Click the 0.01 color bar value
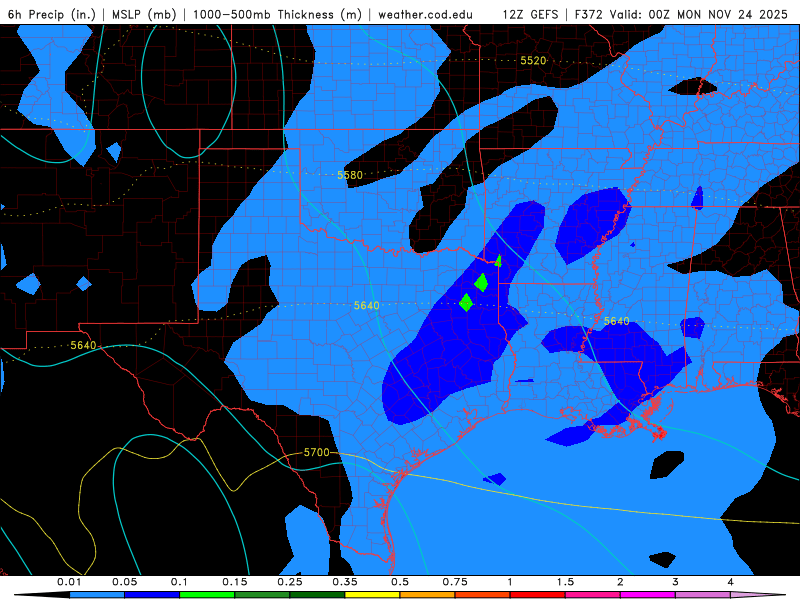Screen dimensions: 800x600 [69, 582]
